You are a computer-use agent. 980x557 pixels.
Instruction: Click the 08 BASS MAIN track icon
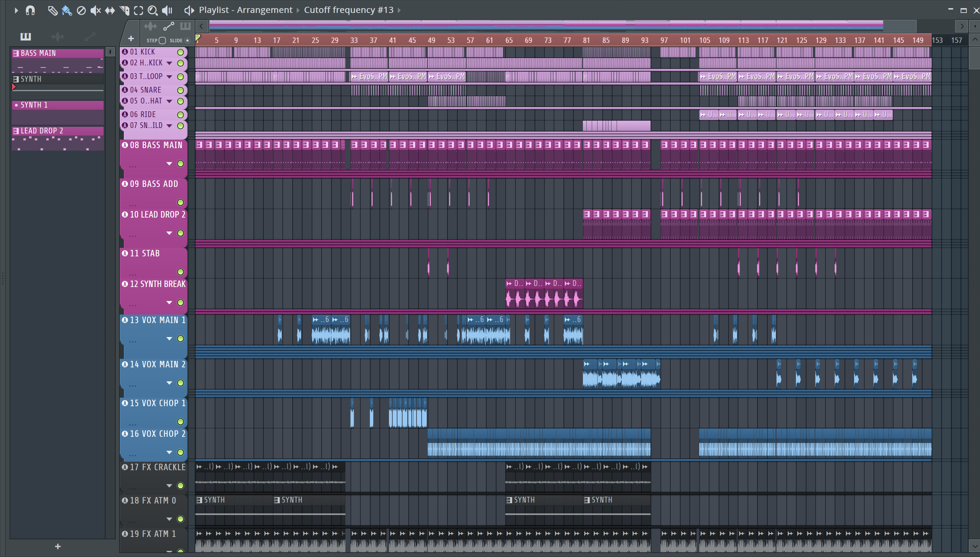tap(125, 145)
